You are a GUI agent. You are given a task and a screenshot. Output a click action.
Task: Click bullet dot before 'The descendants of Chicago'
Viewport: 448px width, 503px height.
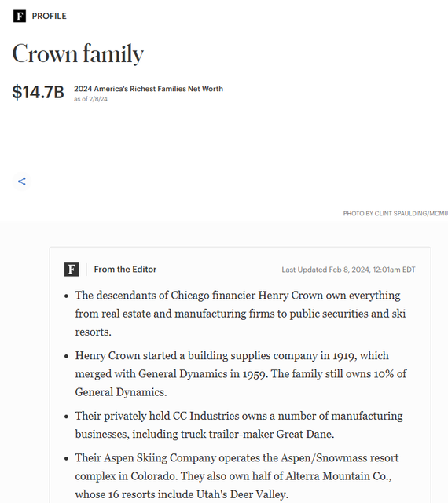(x=67, y=296)
